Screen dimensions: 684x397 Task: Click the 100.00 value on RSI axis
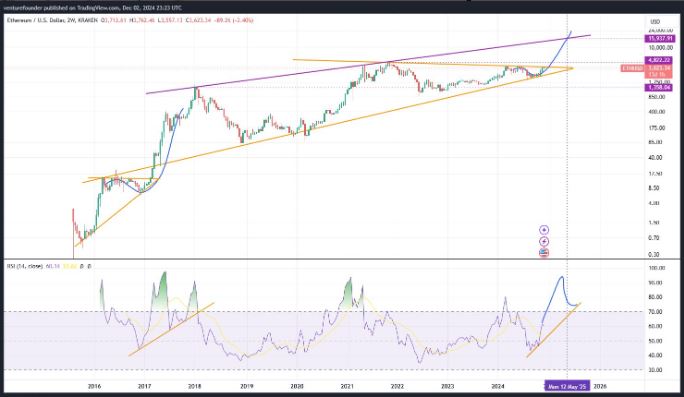658,268
